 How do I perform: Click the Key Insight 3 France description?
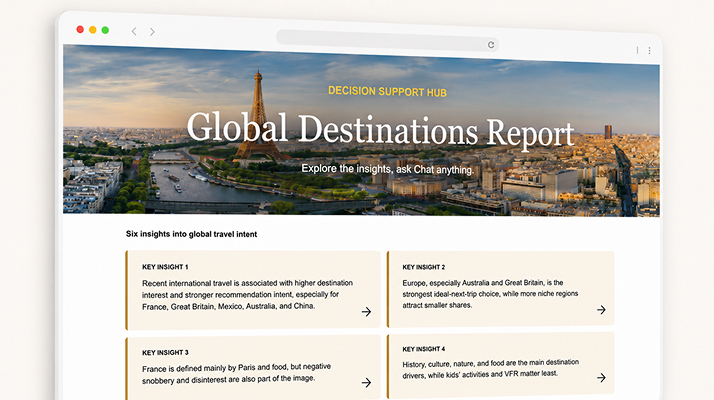(236, 374)
